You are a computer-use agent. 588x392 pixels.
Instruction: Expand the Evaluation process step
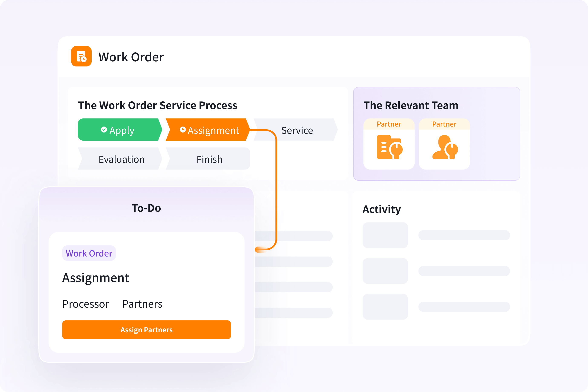coord(122,159)
